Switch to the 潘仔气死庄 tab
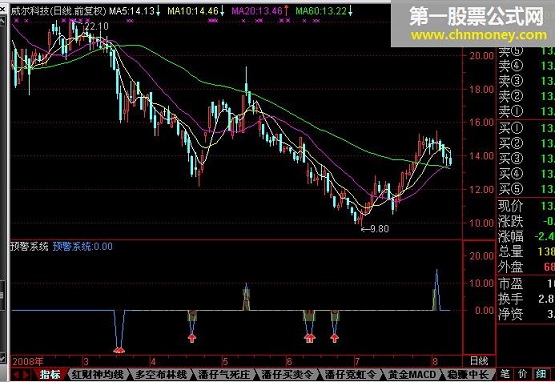 (224, 374)
